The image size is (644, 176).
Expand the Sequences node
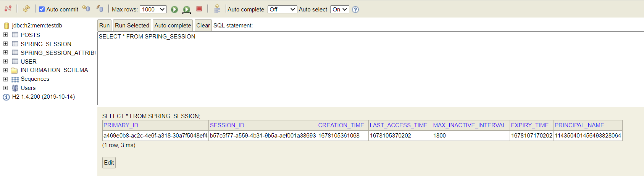5,79
